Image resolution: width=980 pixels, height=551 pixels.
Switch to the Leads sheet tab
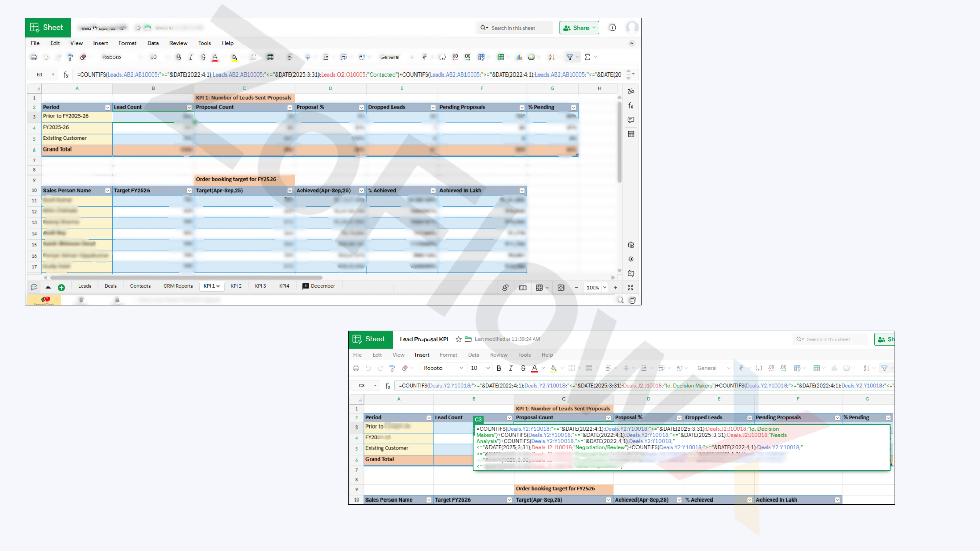point(85,286)
